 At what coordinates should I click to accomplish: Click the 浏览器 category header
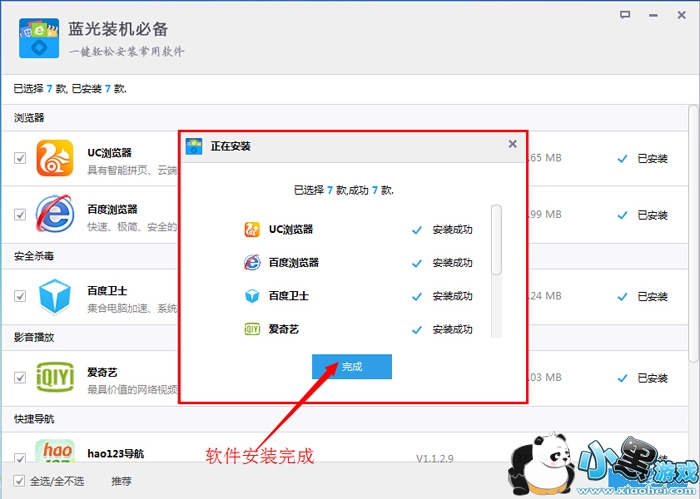(x=29, y=118)
